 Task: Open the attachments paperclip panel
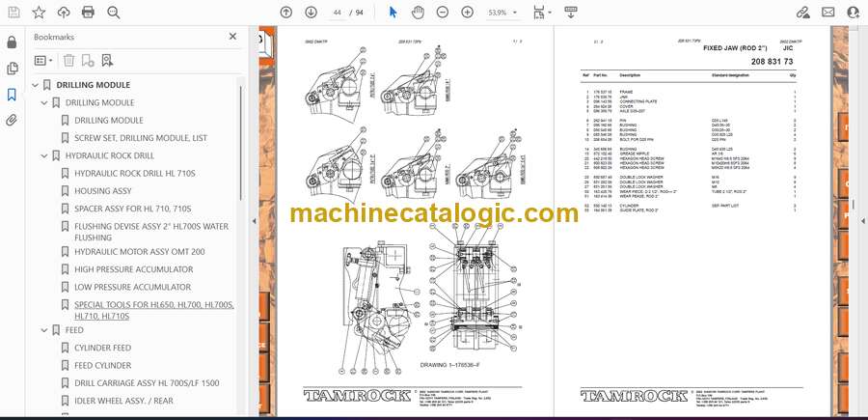12,121
